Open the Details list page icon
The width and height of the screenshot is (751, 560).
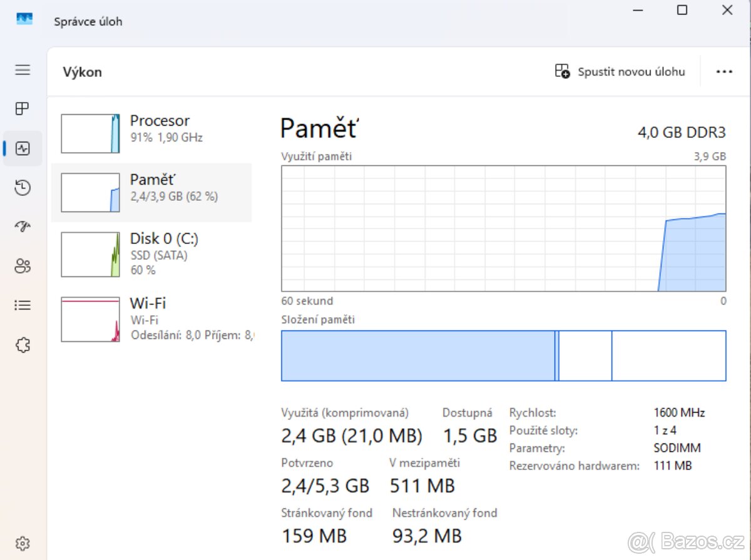23,305
